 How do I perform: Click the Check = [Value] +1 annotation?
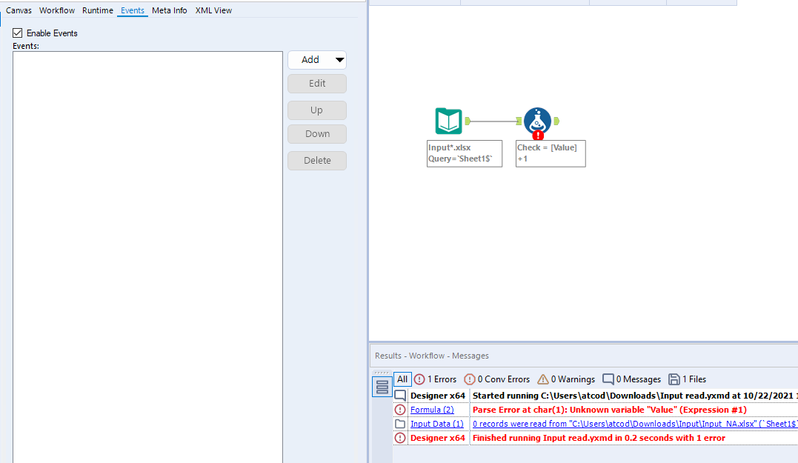click(551, 153)
